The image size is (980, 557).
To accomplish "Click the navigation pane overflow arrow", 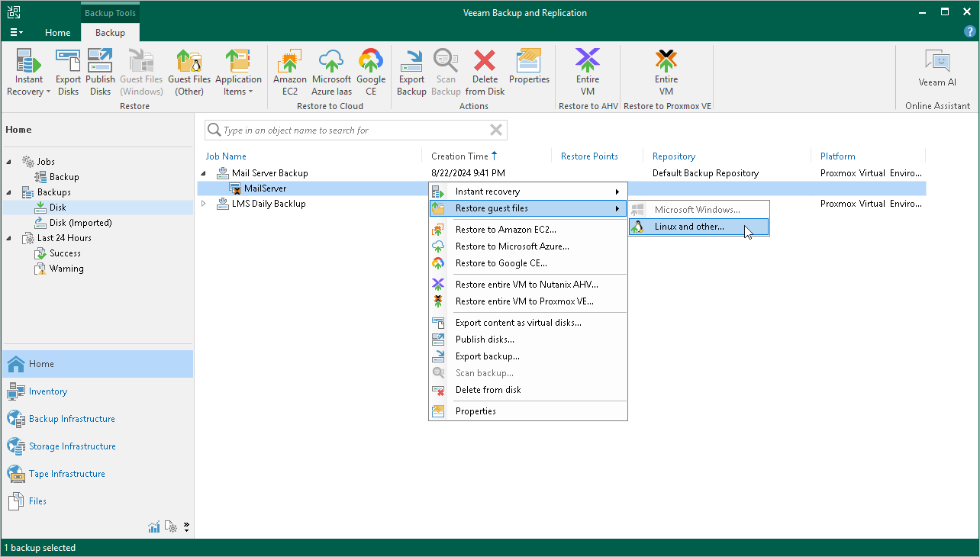I will (x=186, y=526).
